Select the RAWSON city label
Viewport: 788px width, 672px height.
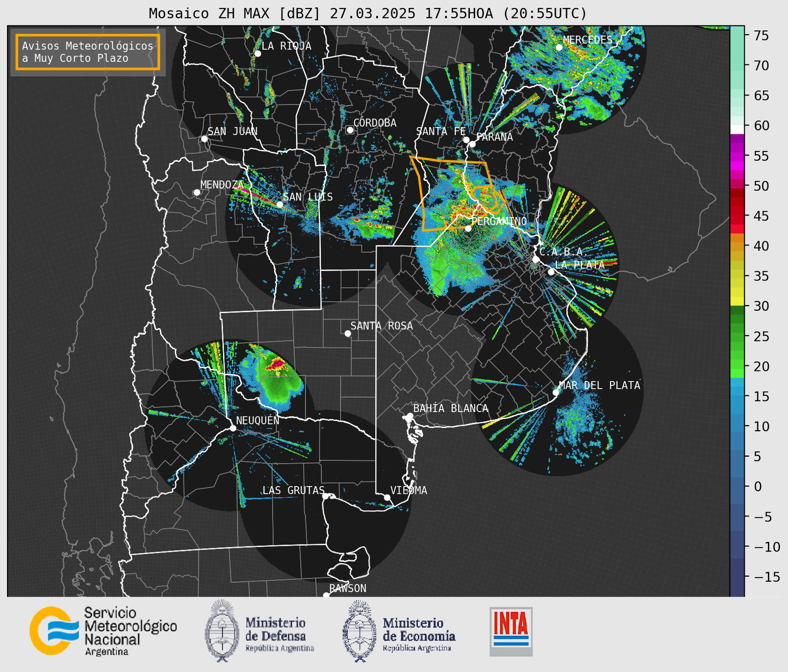click(348, 588)
